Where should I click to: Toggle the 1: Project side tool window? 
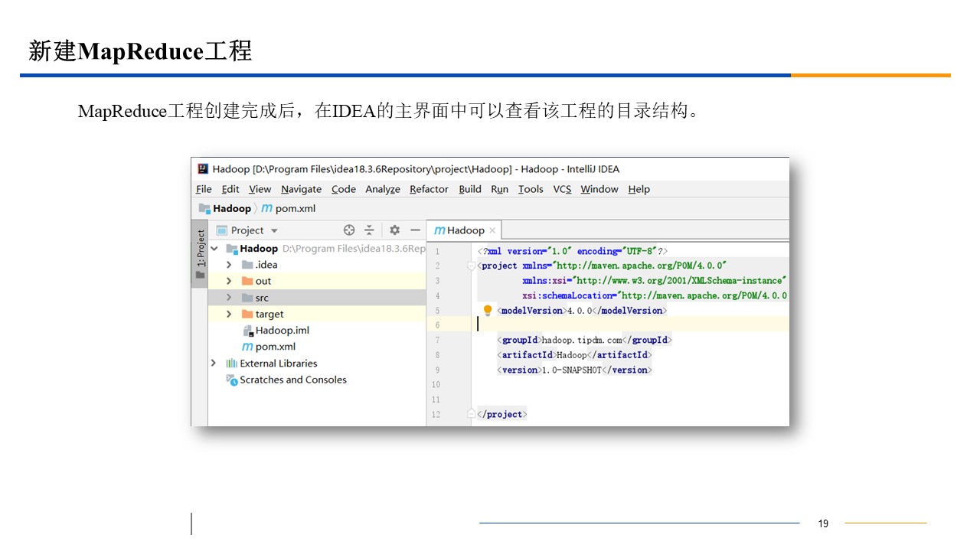pos(200,253)
